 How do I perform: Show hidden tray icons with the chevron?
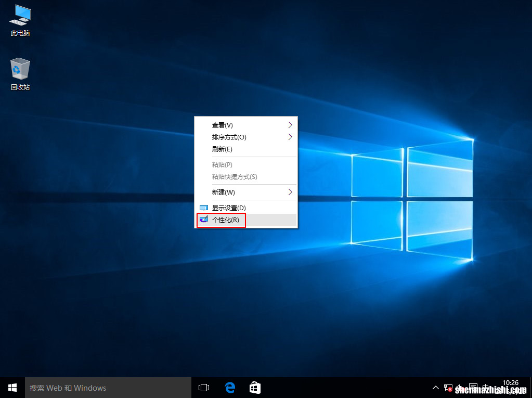click(x=436, y=388)
